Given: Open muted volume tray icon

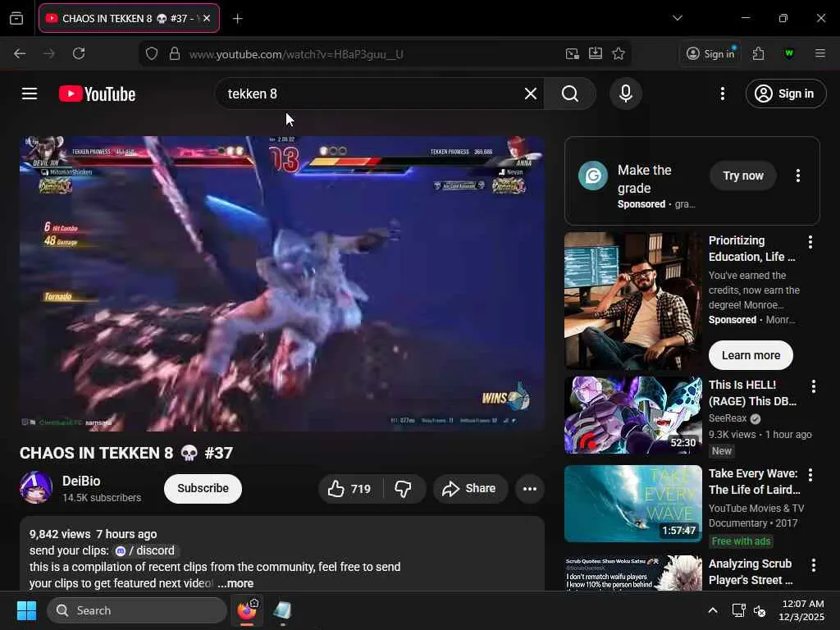Looking at the screenshot, I should pos(760,610).
